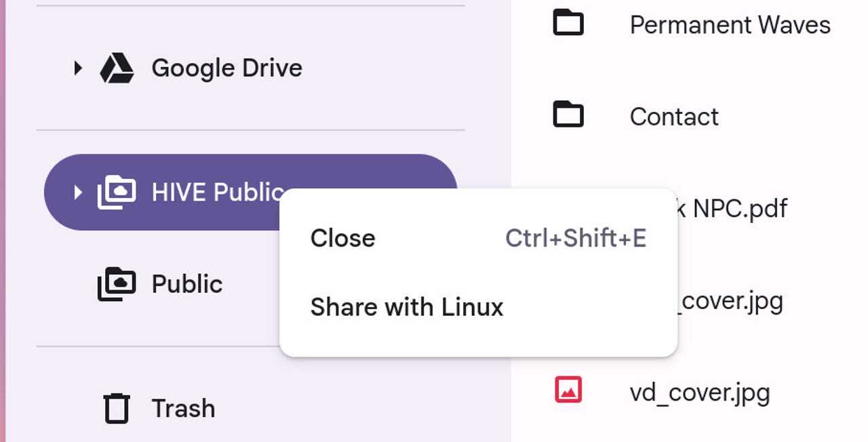The image size is (868, 442).
Task: Select the cover.jpg file above vd_cover.jpg
Action: [731, 300]
